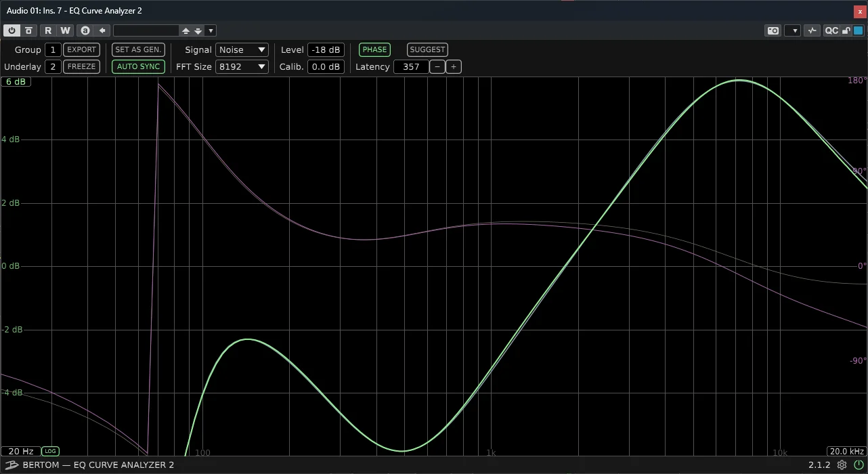Screen dimensions: 868x474
Task: Open the FFT Size dropdown
Action: coord(242,66)
